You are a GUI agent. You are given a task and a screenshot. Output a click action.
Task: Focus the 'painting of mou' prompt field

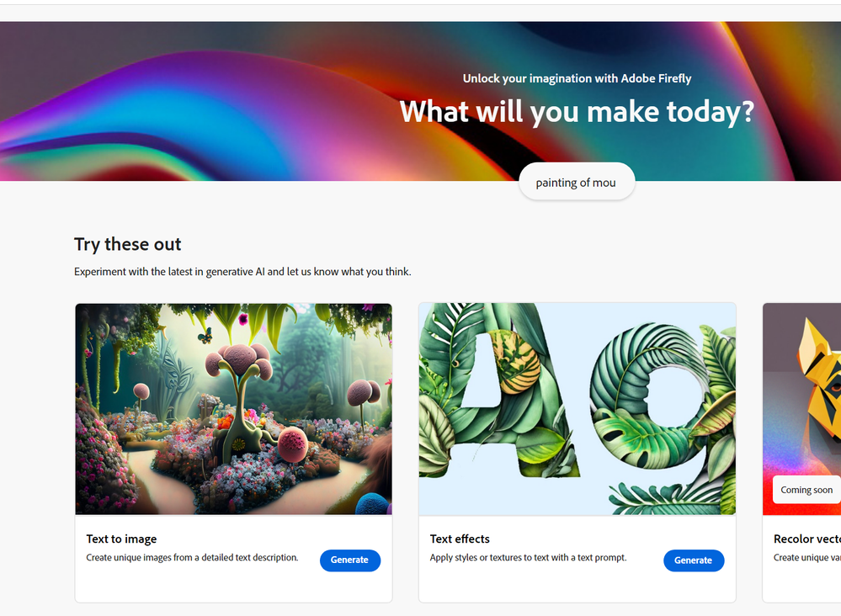point(577,182)
